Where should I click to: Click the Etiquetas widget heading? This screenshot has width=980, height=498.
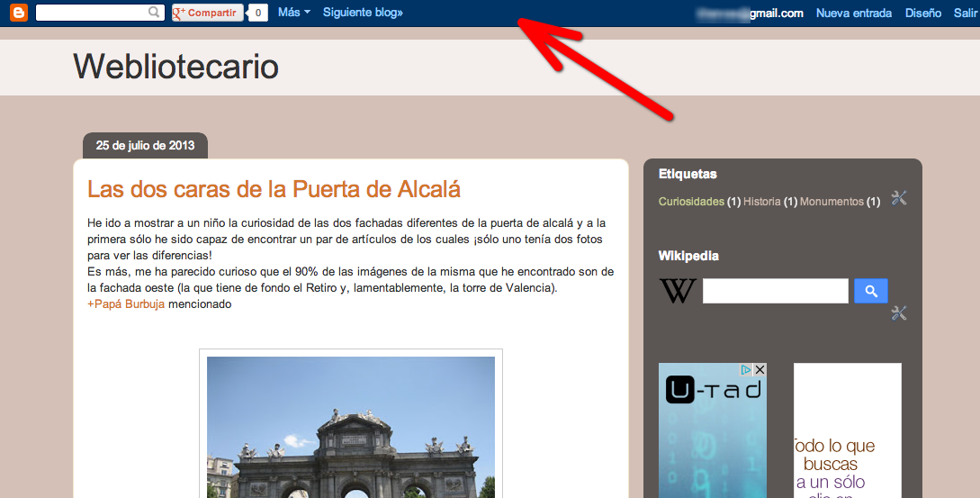tap(688, 174)
